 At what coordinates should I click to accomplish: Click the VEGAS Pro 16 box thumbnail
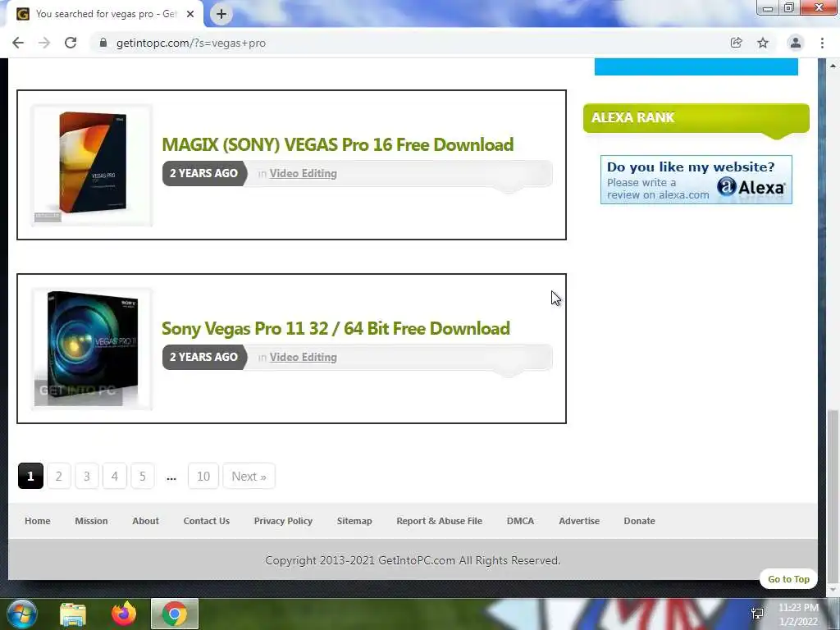pos(92,165)
